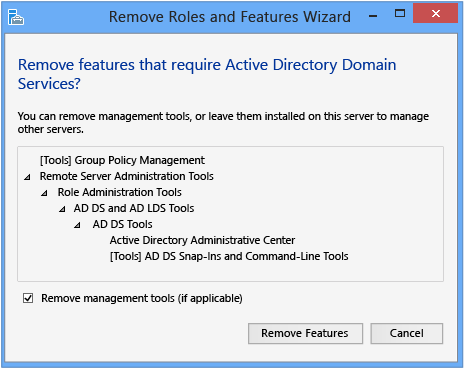Select AD DS Snap-Ins and Command-Line Tools

pyautogui.click(x=229, y=256)
